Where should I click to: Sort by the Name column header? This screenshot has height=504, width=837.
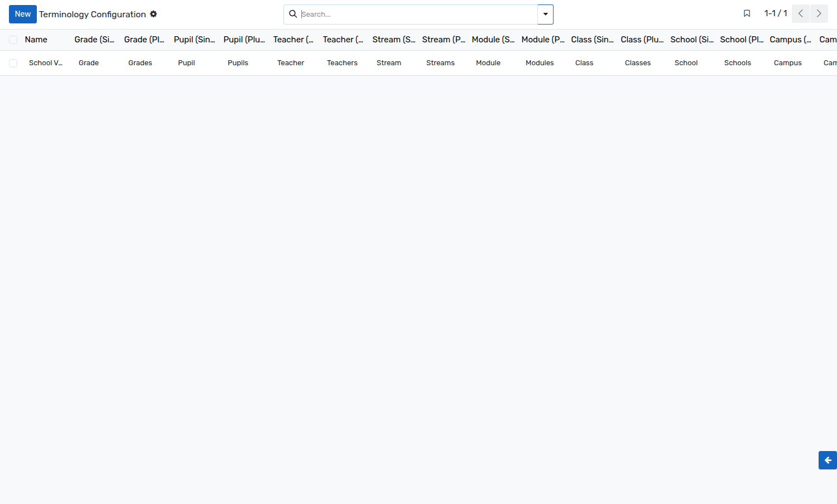coord(36,40)
